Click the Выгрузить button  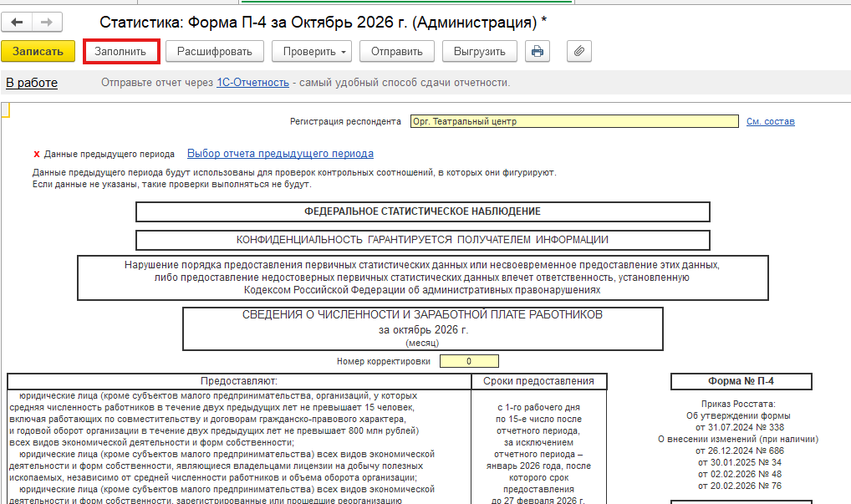[480, 52]
